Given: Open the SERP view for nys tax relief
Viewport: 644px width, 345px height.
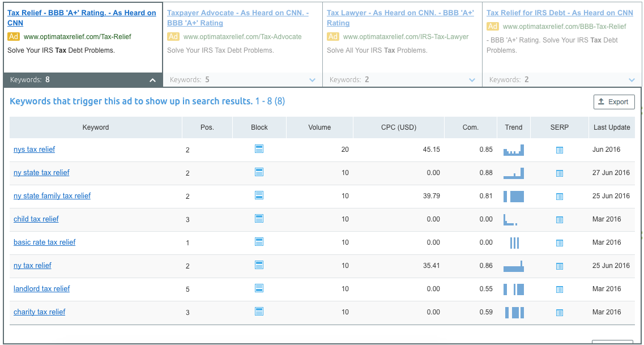Looking at the screenshot, I should pos(560,149).
